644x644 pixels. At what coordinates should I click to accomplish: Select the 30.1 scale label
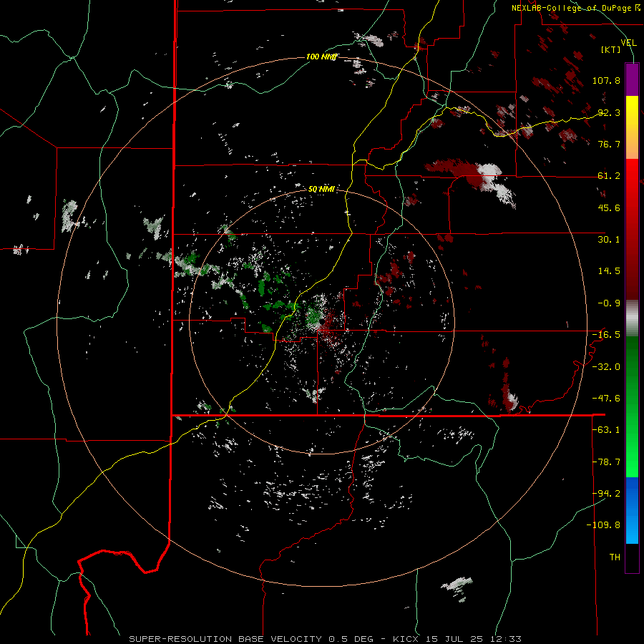(x=609, y=240)
